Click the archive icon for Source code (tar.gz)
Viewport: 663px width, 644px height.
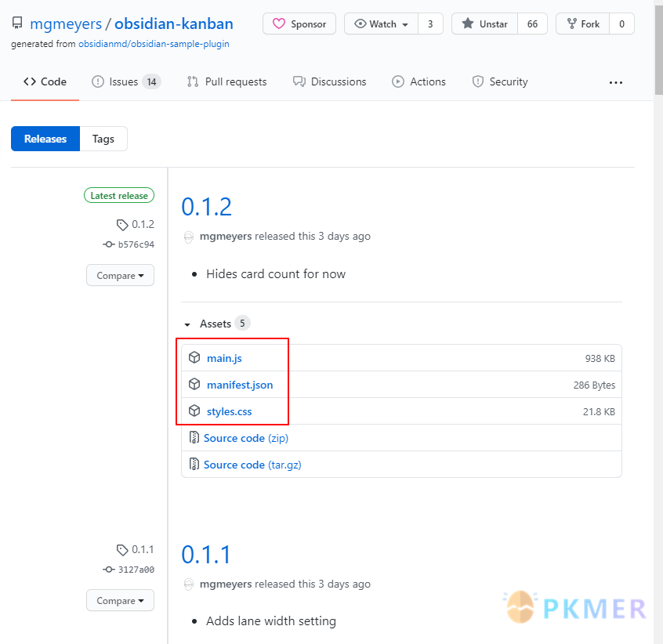click(x=194, y=464)
